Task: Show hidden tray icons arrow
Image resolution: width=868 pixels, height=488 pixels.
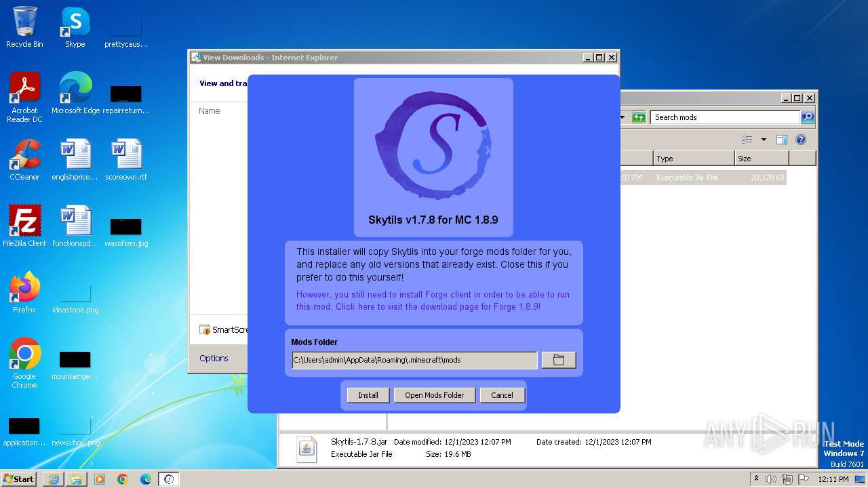Action: 756,479
